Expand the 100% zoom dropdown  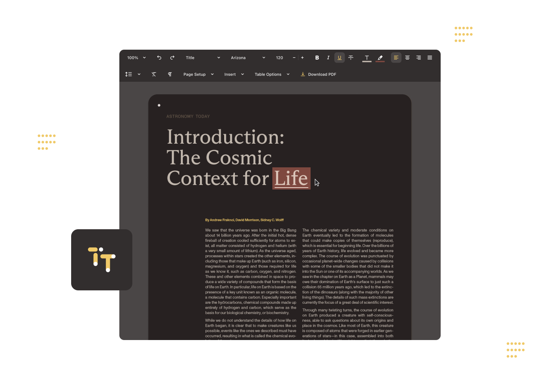click(x=137, y=58)
